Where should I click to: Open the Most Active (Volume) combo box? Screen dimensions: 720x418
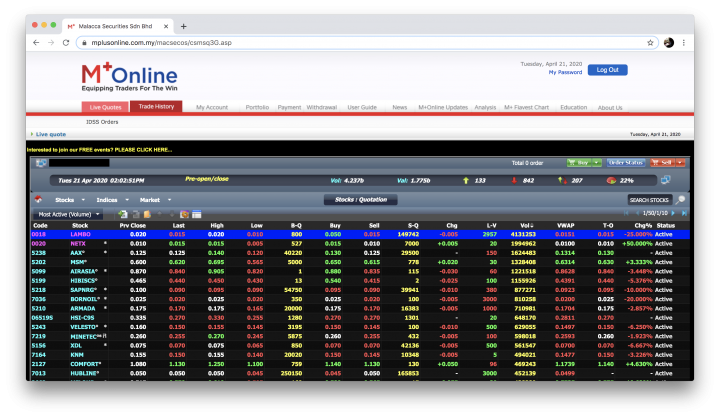click(x=68, y=214)
